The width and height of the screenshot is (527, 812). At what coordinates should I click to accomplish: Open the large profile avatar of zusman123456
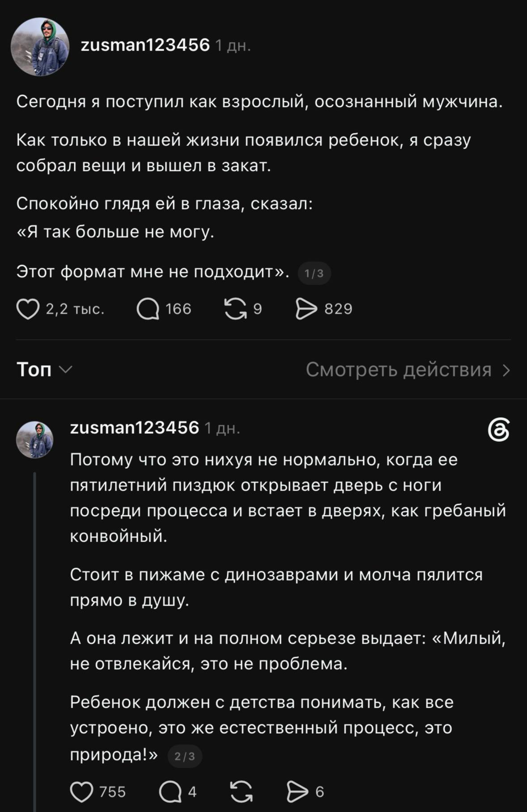[40, 47]
